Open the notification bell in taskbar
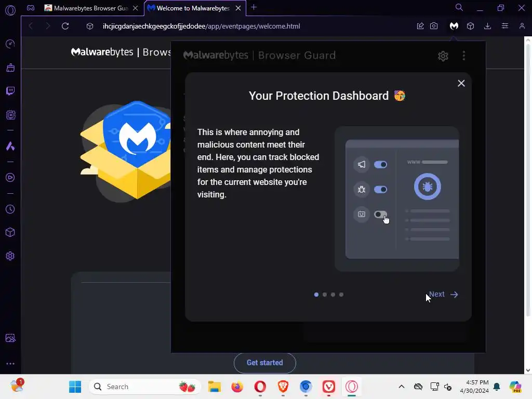This screenshot has height=399, width=532. click(497, 387)
